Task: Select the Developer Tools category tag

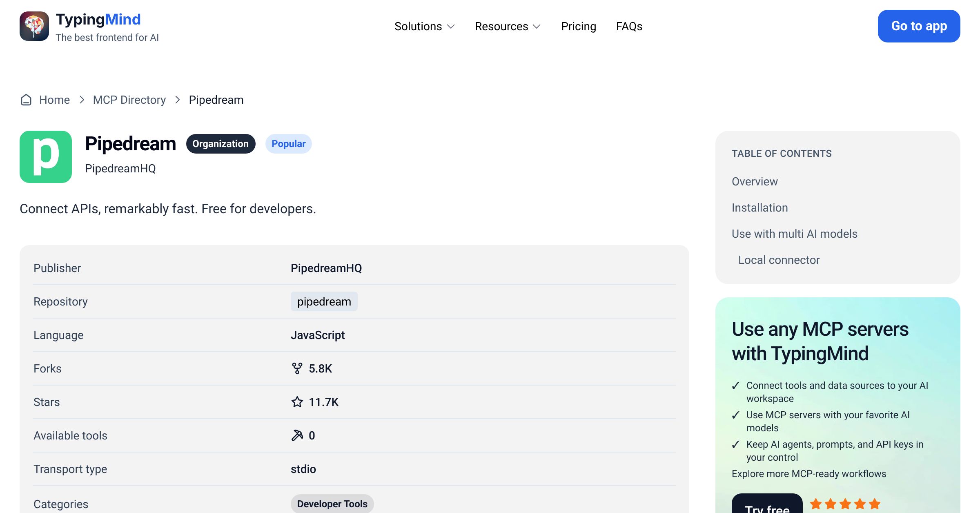Action: (x=332, y=504)
